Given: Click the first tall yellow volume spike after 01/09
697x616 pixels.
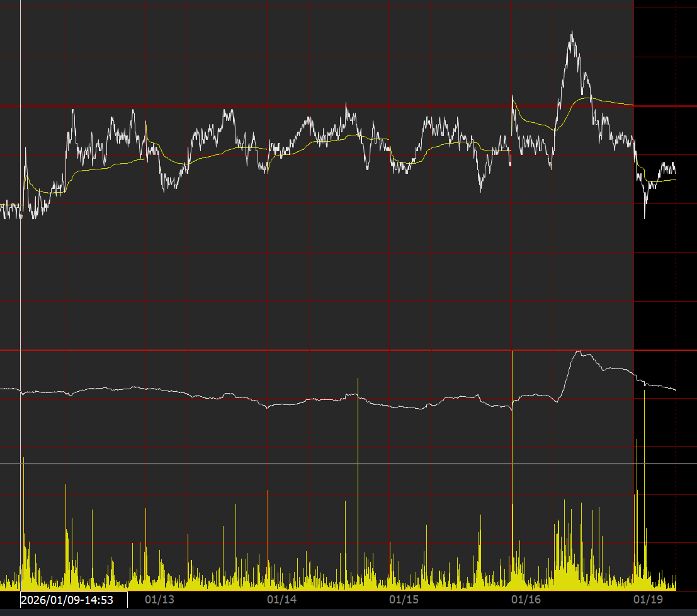Looking at the screenshot, I should coord(66,486).
